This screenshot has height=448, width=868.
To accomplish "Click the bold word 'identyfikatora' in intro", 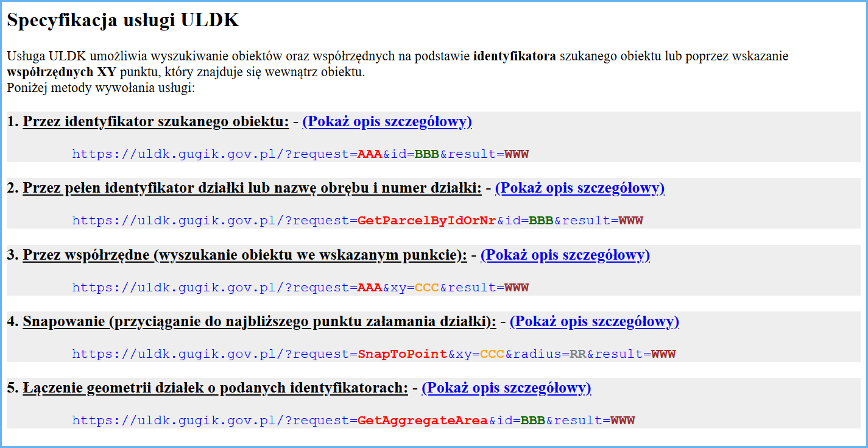I will tap(514, 57).
